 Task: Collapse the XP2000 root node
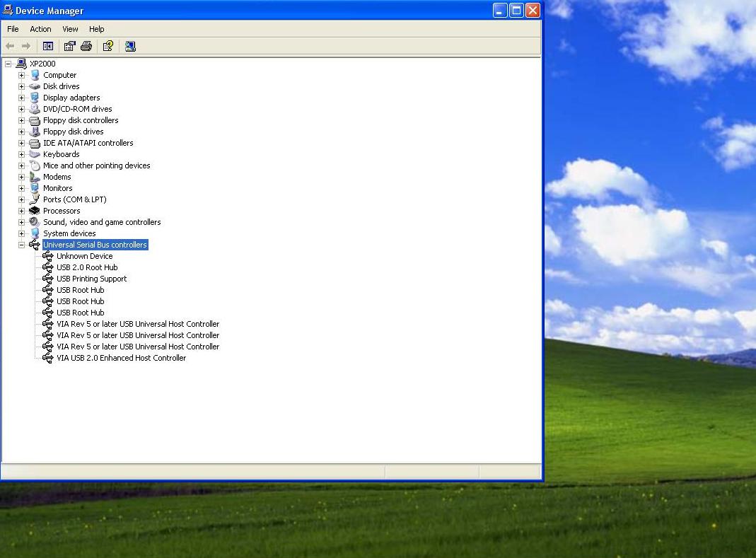coord(8,64)
